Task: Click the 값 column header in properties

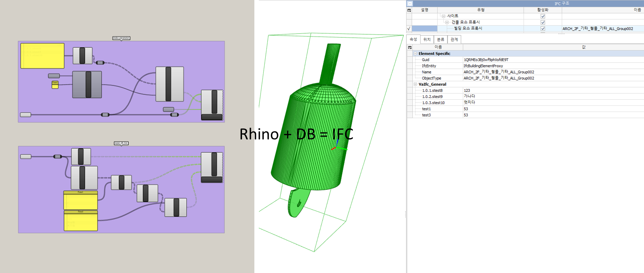Action: pos(584,47)
